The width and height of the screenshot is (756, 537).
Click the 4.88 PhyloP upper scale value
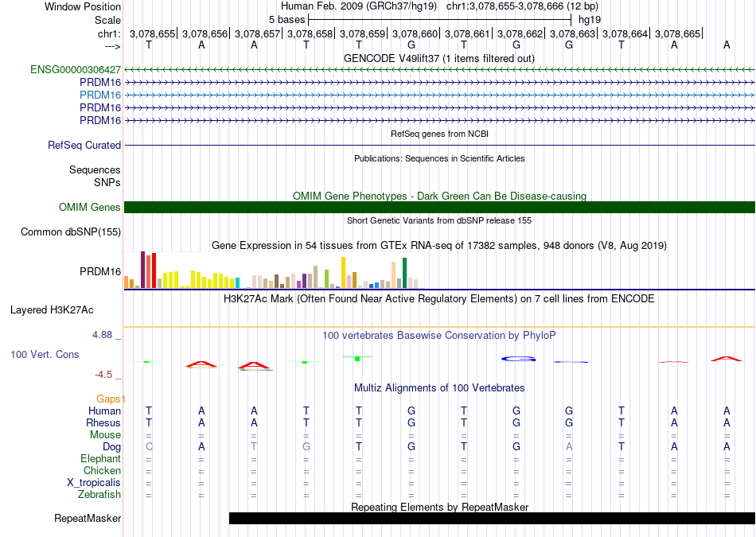[x=102, y=335]
